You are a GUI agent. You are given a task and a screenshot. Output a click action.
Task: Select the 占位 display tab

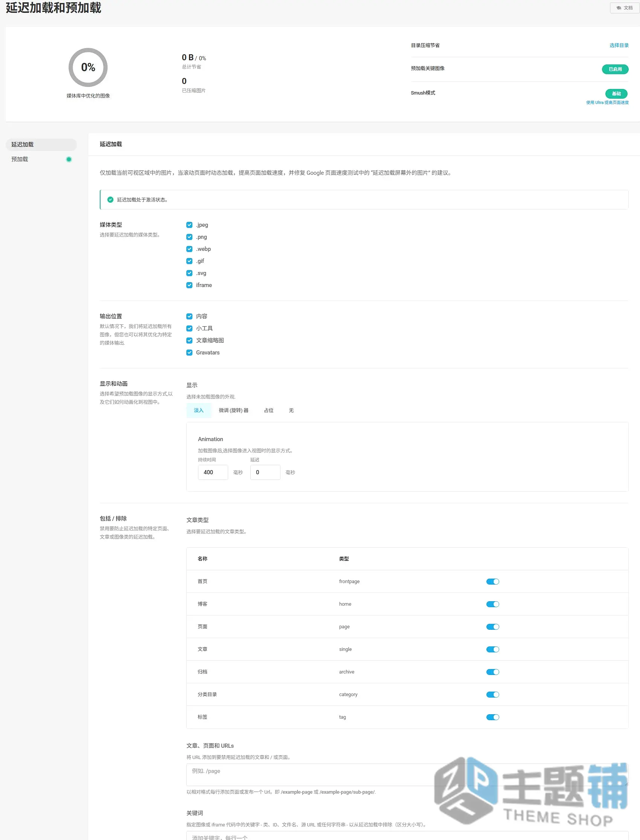coord(268,411)
